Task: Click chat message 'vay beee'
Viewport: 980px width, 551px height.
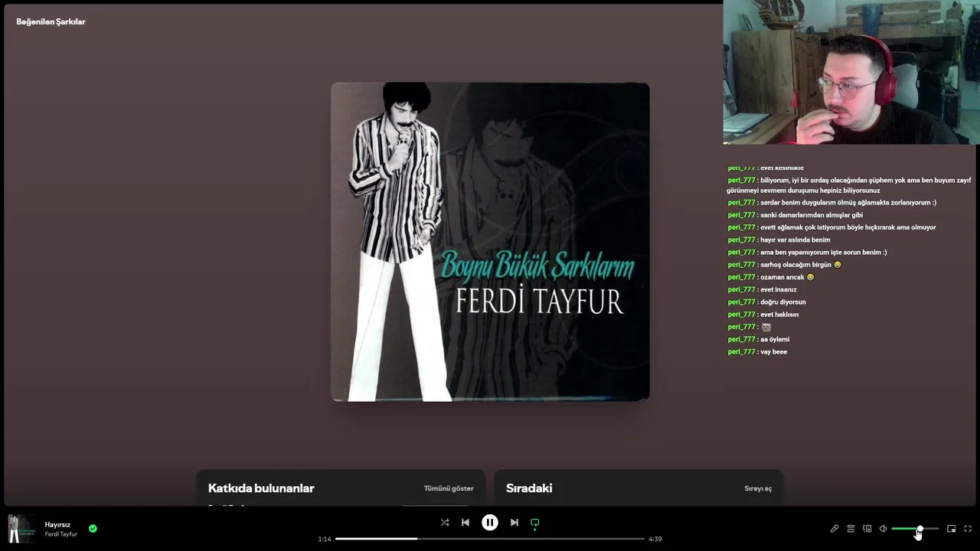Action: [773, 352]
